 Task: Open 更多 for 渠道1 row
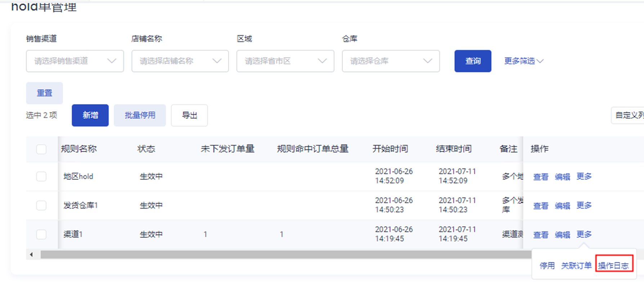point(584,235)
